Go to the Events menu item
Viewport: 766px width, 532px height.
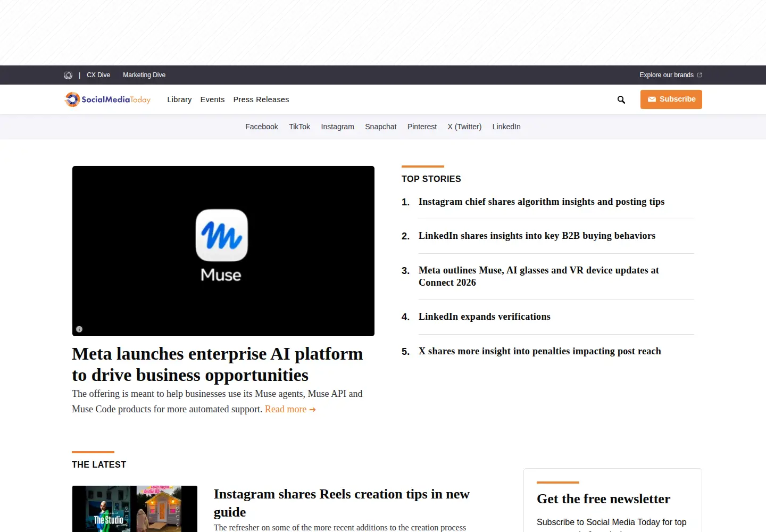213,99
